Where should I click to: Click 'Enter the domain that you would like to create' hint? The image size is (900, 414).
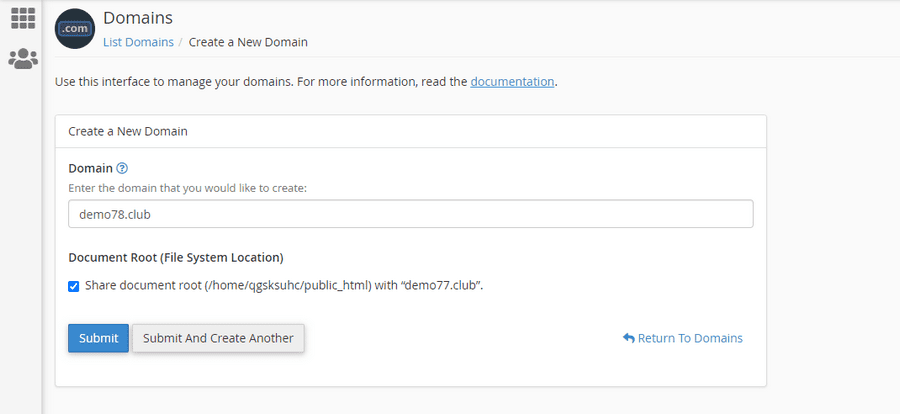coord(188,188)
